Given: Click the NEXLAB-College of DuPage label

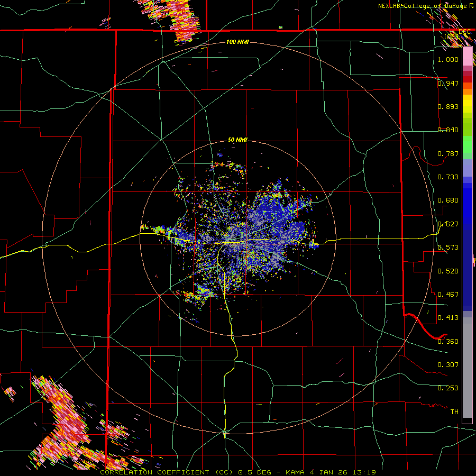Looking at the screenshot, I should [x=424, y=6].
